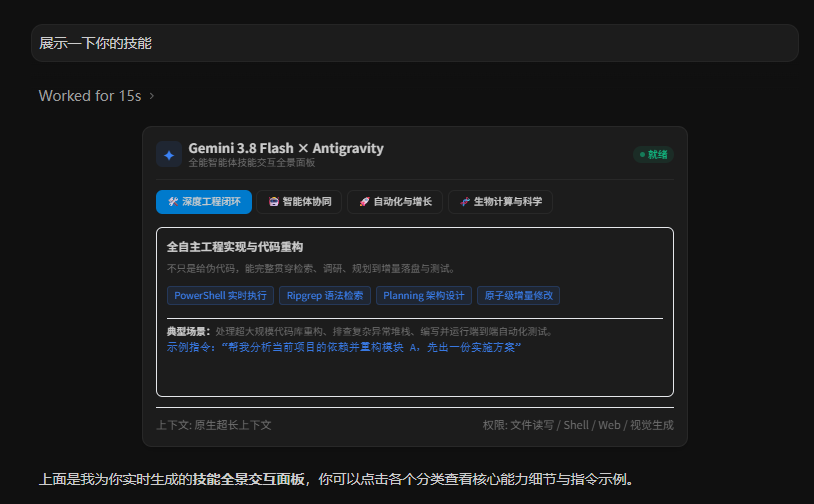Open the 自动化与增长 tab
The height and width of the screenshot is (504, 814).
point(395,202)
